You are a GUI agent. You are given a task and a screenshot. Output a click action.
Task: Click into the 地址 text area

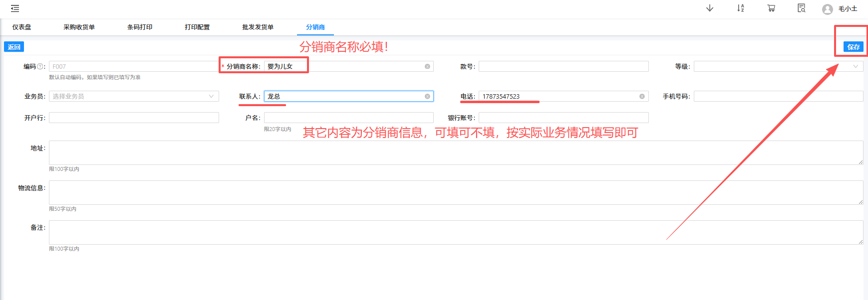[455, 152]
